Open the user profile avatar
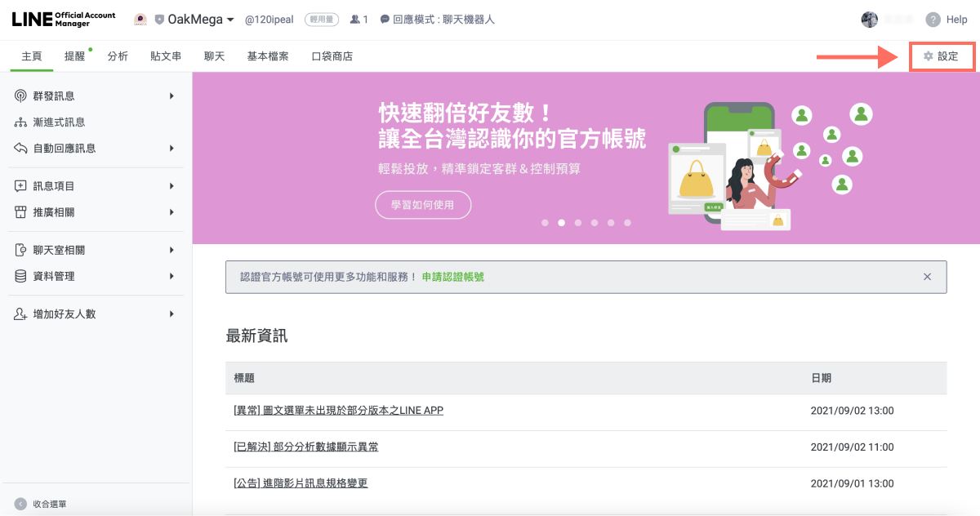 click(x=870, y=20)
